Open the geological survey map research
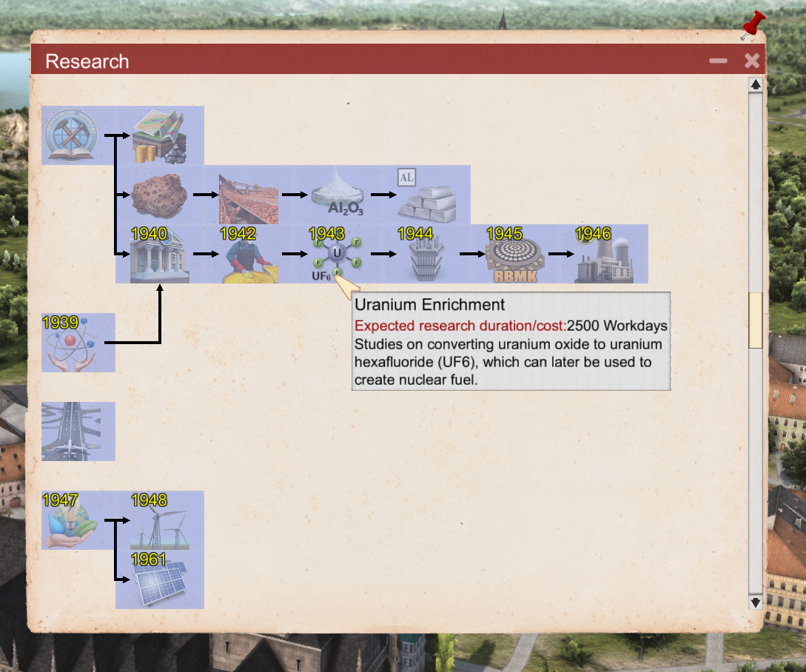806x672 pixels. coord(159,135)
